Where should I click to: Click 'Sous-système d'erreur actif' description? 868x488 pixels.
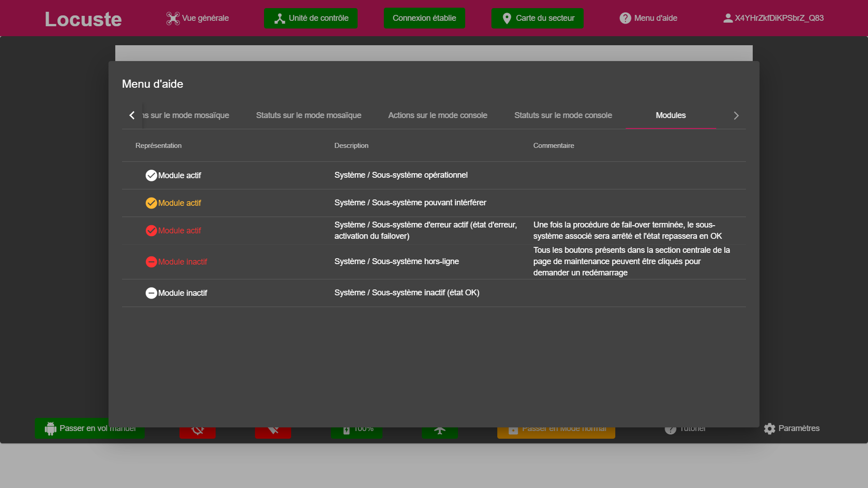click(426, 230)
